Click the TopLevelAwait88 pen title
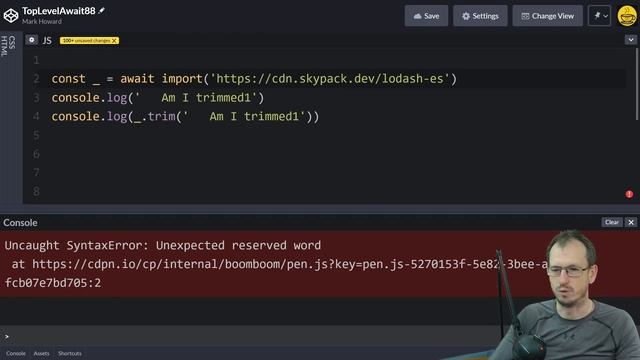 [59, 11]
